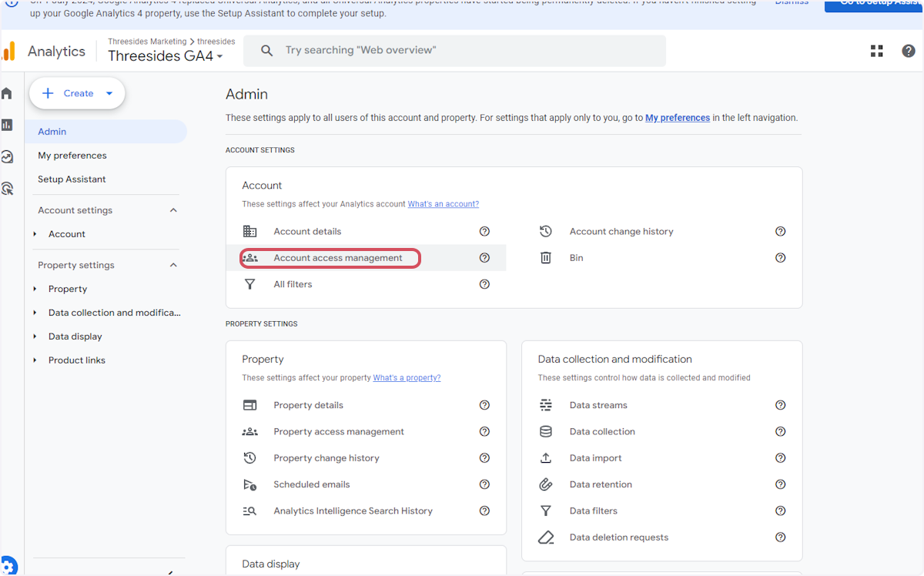Screen dimensions: 924x576
Task: Open the Threesides GA4 property selector
Action: pyautogui.click(x=165, y=56)
